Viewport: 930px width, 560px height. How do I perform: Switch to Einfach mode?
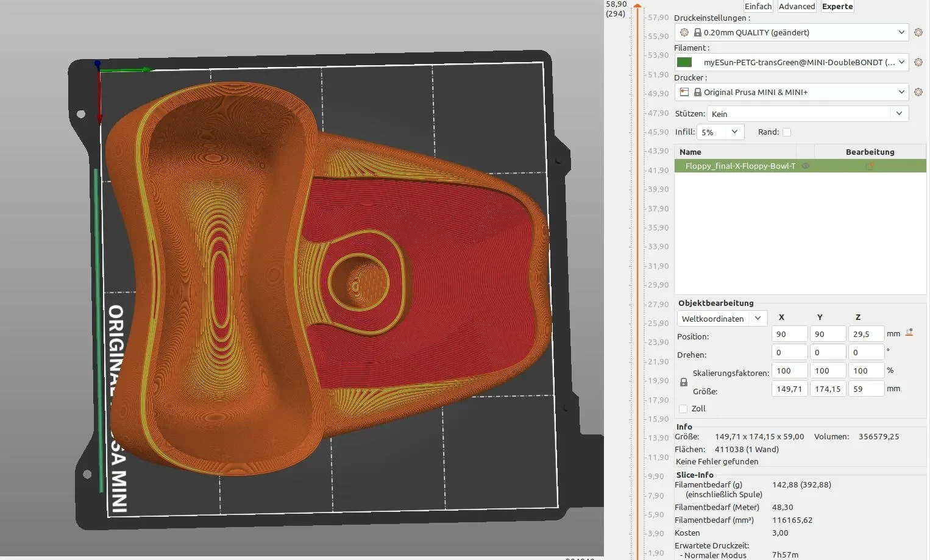pyautogui.click(x=758, y=6)
